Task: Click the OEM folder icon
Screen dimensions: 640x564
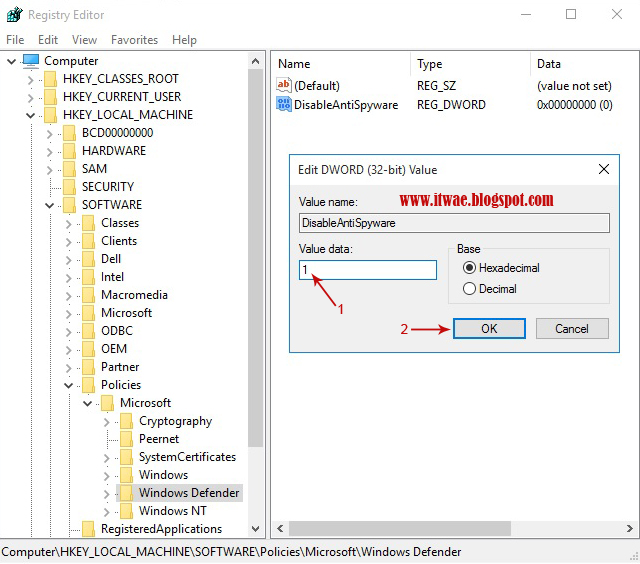Action: click(89, 349)
